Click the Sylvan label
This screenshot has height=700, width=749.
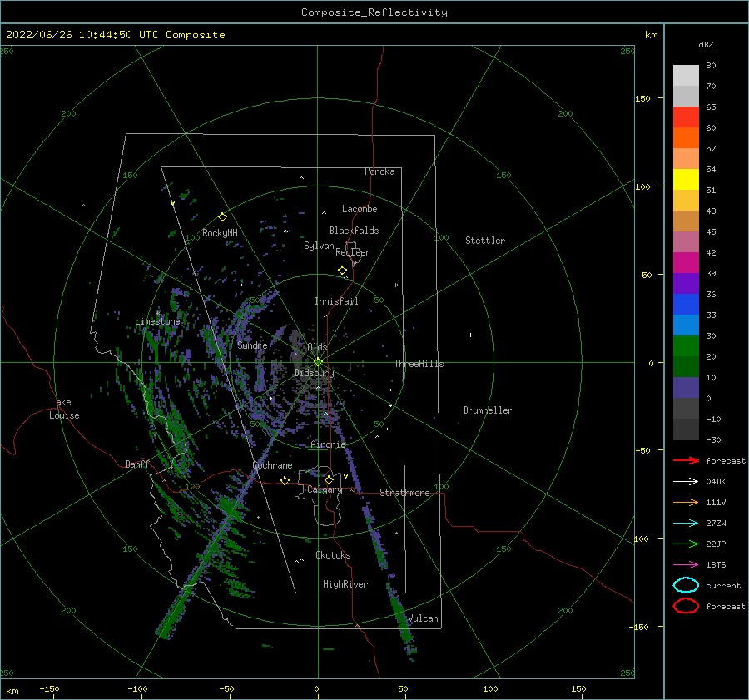click(x=319, y=246)
